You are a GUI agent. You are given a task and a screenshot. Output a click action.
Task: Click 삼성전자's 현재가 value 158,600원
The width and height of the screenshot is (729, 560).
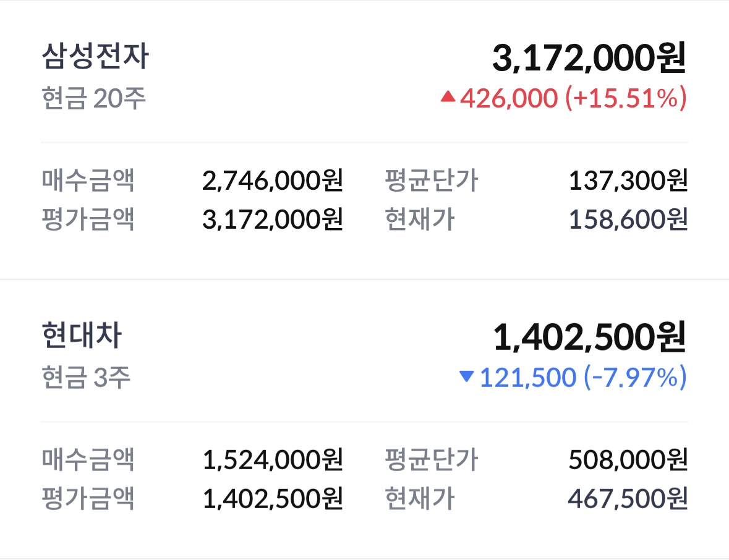tap(628, 219)
